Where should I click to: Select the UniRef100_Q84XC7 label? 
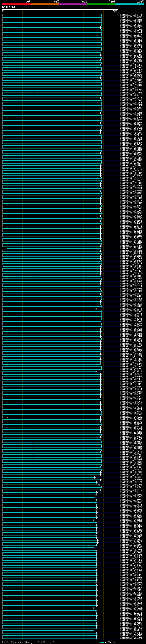pyautogui.click(x=131, y=261)
